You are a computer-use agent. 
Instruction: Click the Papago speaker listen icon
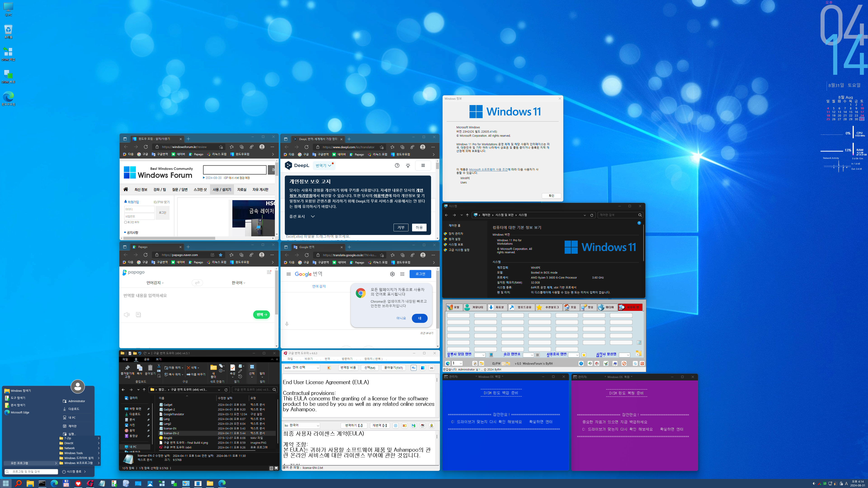point(127,314)
